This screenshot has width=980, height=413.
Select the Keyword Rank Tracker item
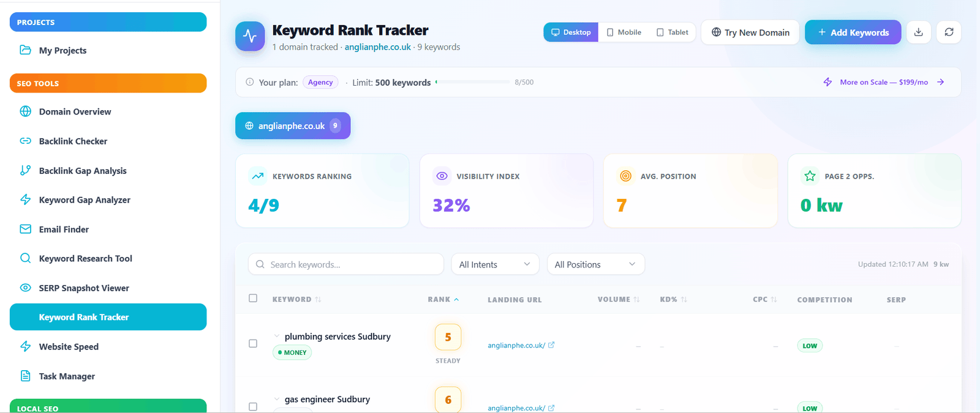point(108,317)
